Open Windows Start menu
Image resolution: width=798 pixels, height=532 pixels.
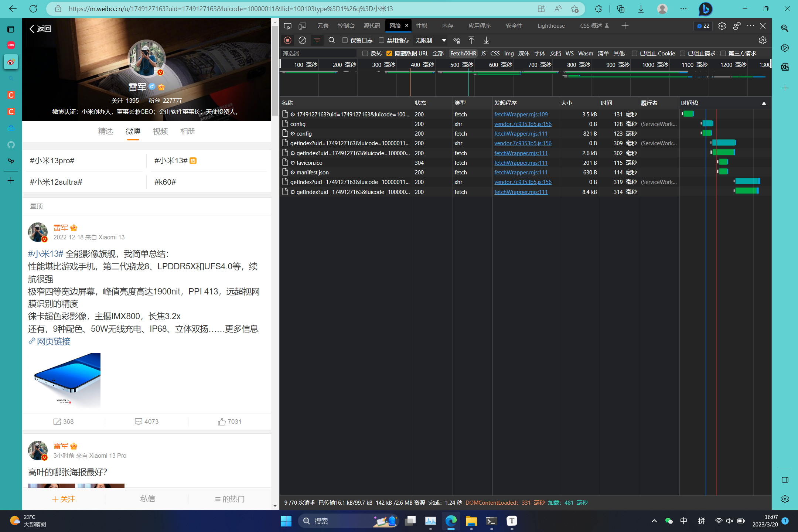click(x=286, y=521)
